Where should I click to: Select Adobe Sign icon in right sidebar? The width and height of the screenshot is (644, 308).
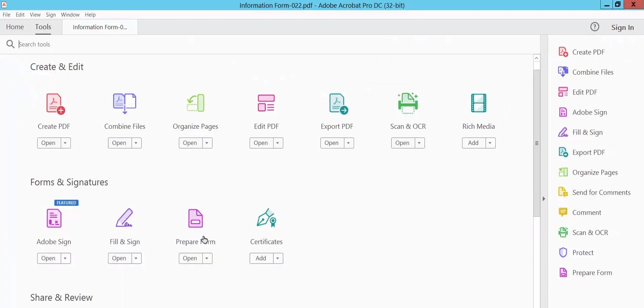pyautogui.click(x=563, y=112)
